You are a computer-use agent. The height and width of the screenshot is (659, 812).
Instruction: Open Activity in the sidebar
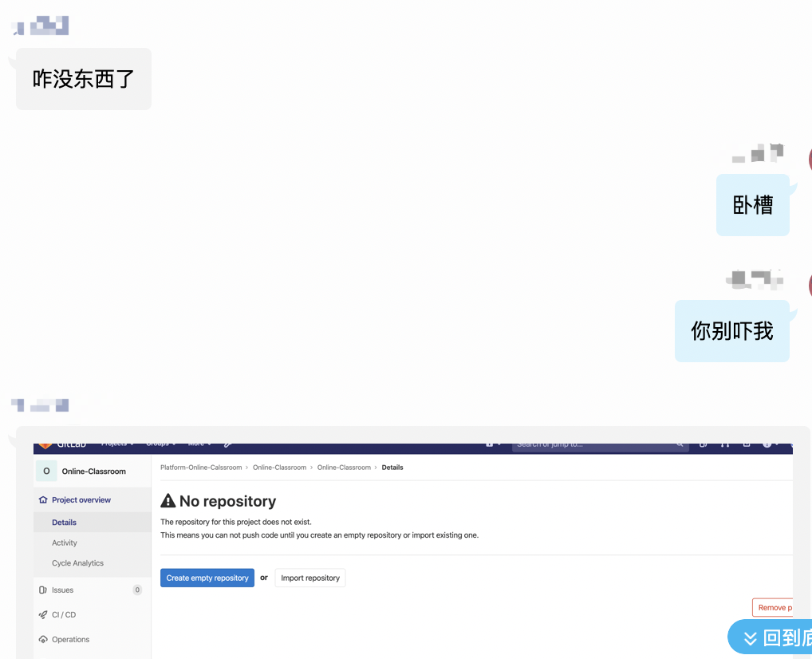(x=65, y=543)
